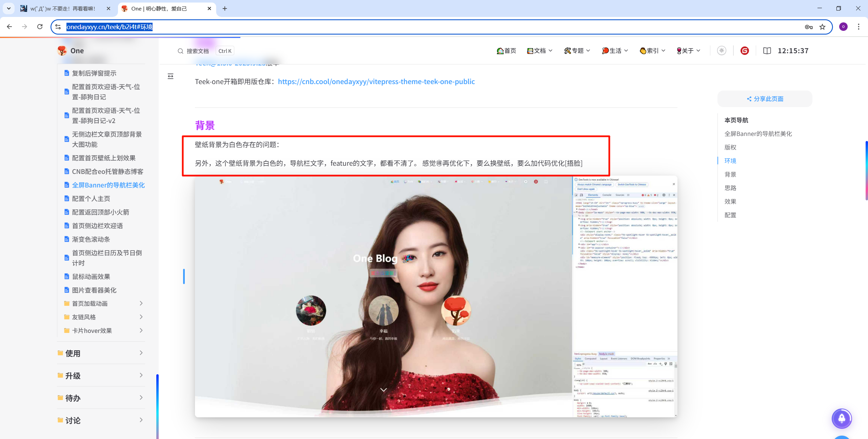This screenshot has height=439, width=868.
Task: Click the rocket back-to-top button
Action: click(x=842, y=419)
